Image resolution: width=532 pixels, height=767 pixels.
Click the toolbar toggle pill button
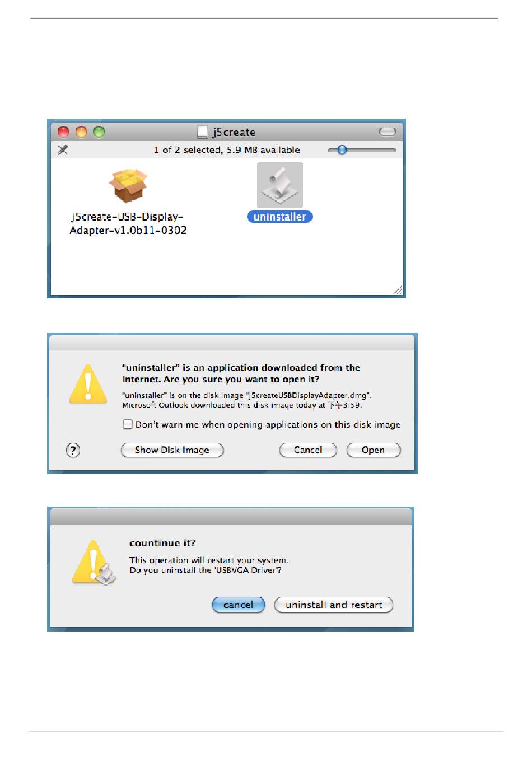[x=388, y=132]
